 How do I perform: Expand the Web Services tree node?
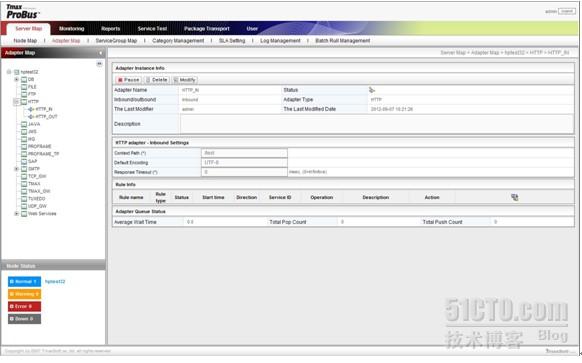pos(16,214)
